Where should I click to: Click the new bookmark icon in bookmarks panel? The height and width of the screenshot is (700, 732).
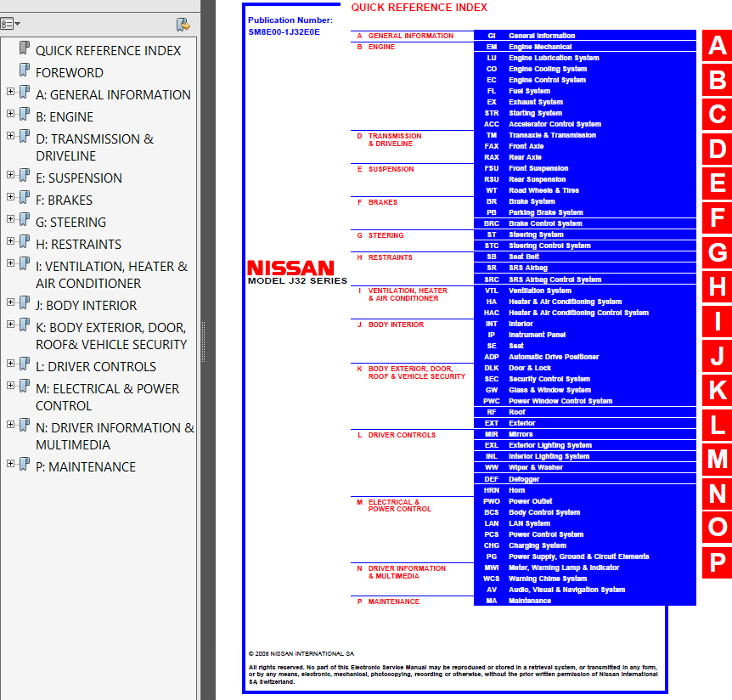click(x=183, y=25)
